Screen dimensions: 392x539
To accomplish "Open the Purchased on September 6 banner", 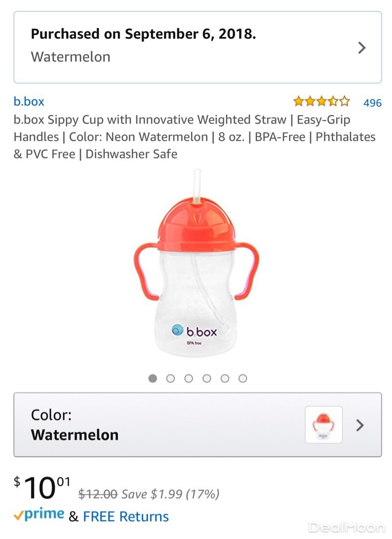I will coord(197,47).
